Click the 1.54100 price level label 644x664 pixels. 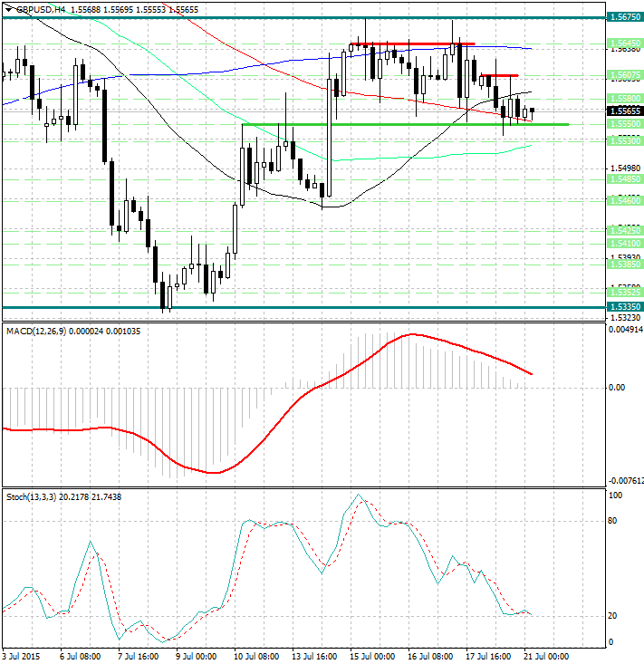pyautogui.click(x=625, y=244)
